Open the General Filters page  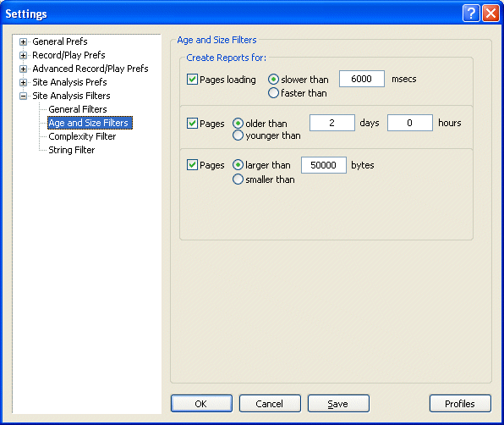point(78,109)
